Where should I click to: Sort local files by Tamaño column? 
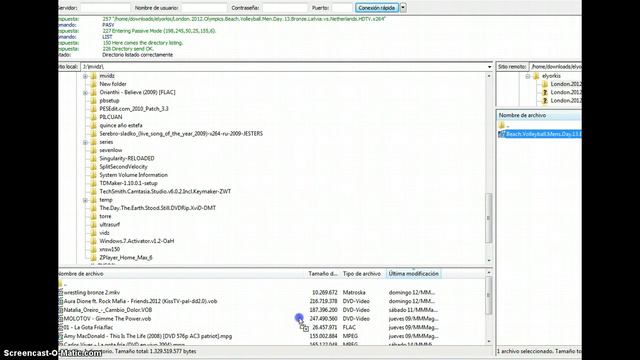point(323,273)
